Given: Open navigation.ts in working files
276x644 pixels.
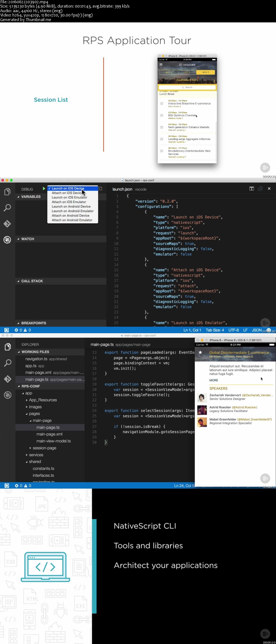Looking at the screenshot, I should click(x=50, y=359).
